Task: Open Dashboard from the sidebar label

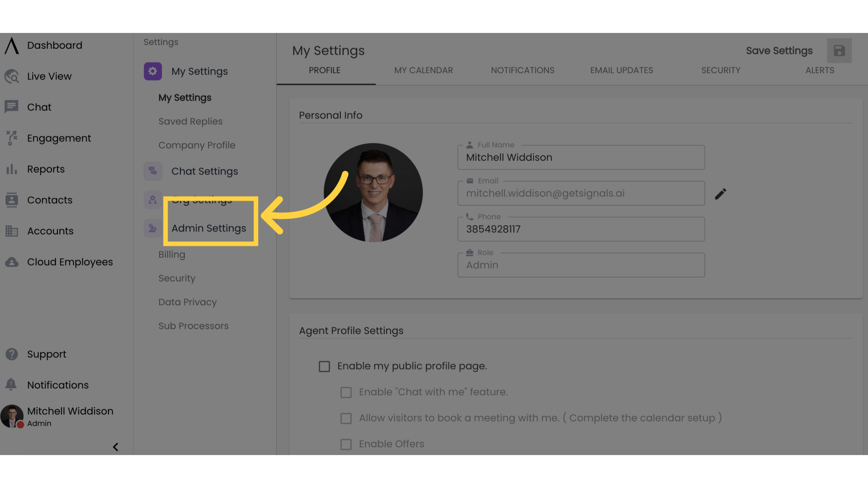Action: [x=55, y=46]
